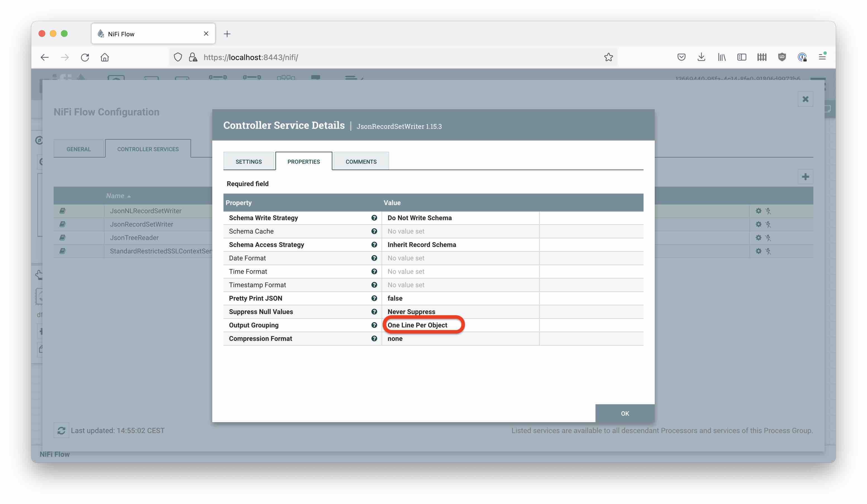Open the COMMENTS tab
The height and width of the screenshot is (504, 867).
[361, 162]
